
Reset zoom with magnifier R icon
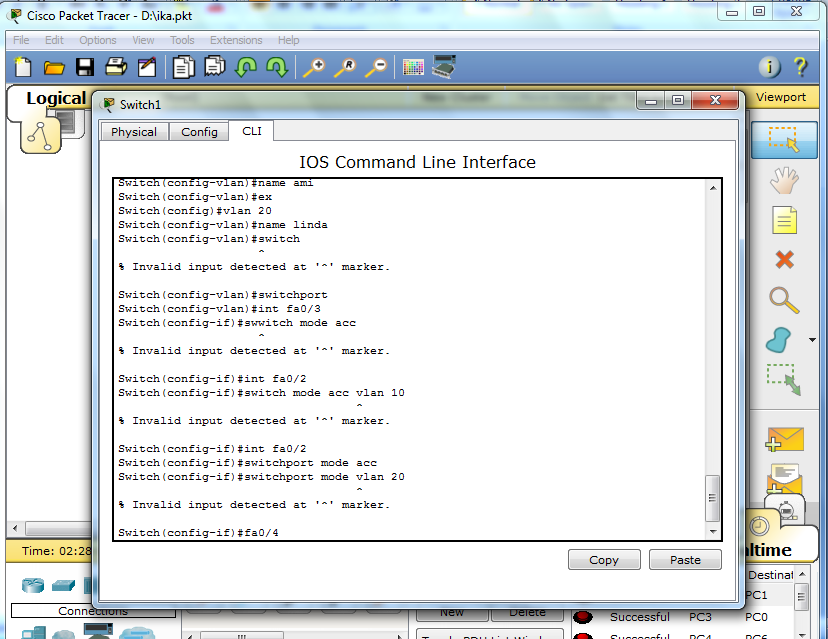click(x=345, y=68)
